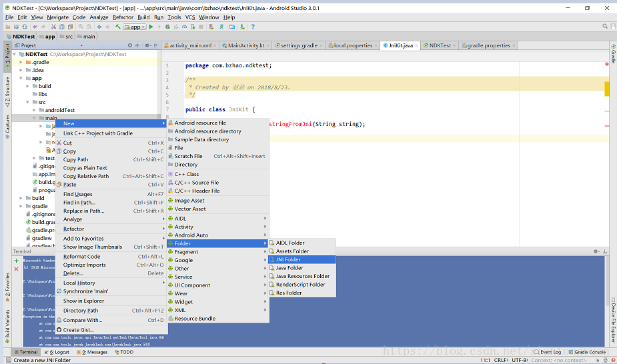Click the Help question mark icon
617x364 pixels.
pyautogui.click(x=253, y=27)
